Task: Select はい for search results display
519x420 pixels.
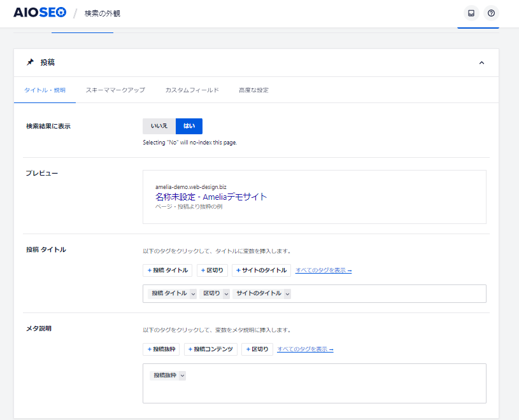Action: tap(189, 126)
